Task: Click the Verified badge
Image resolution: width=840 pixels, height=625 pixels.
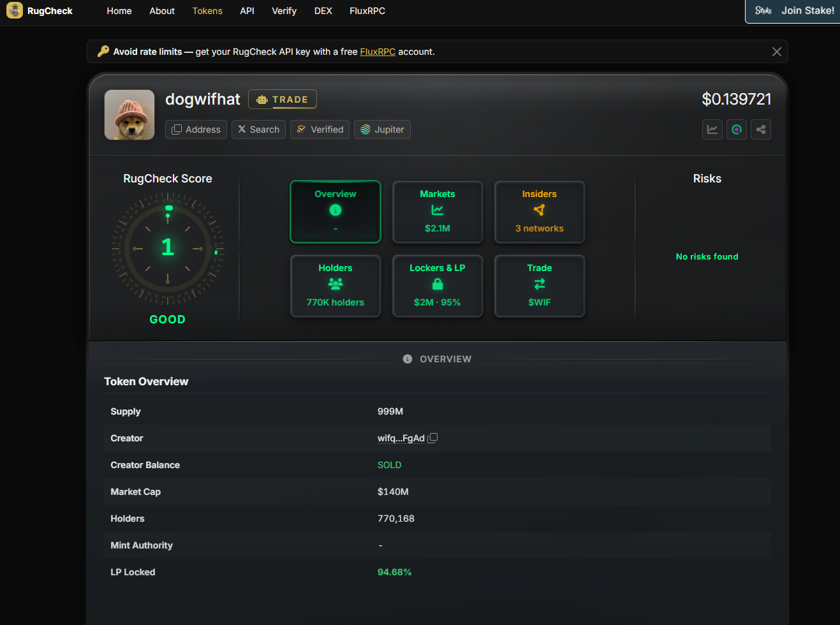Action: (x=320, y=129)
